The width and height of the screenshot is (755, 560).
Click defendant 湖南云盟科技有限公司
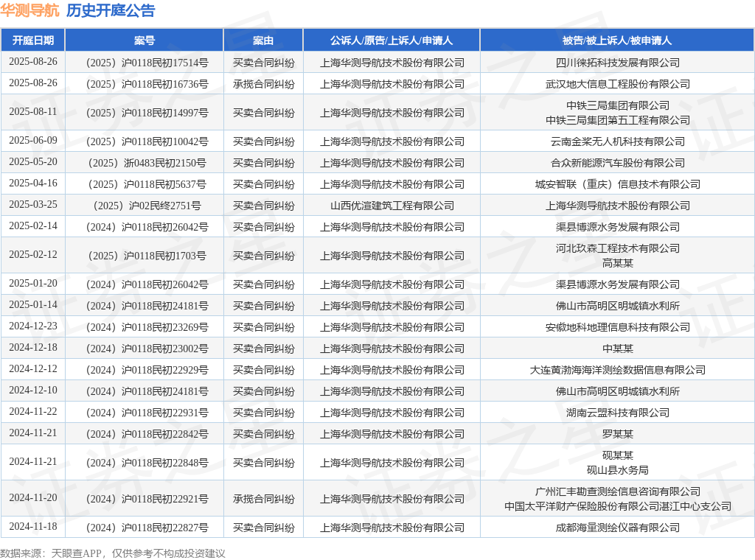[618, 413]
